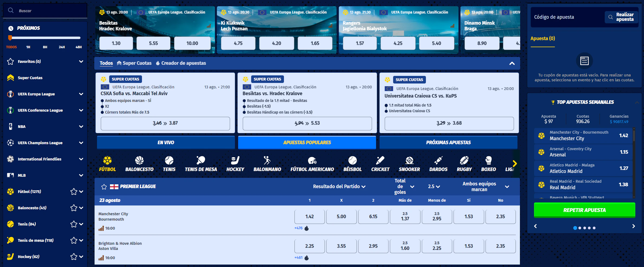Click stats bars icon on Besiktas banner
The image size is (644, 267).
coord(209,26)
